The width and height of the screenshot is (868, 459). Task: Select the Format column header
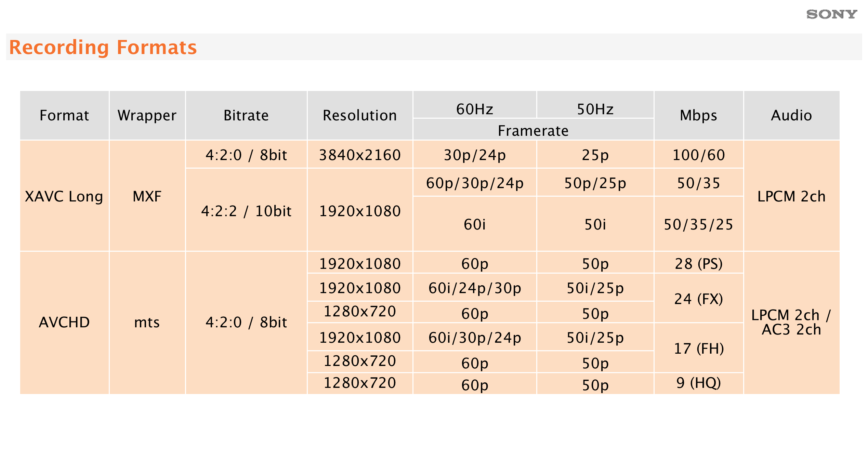click(x=64, y=116)
